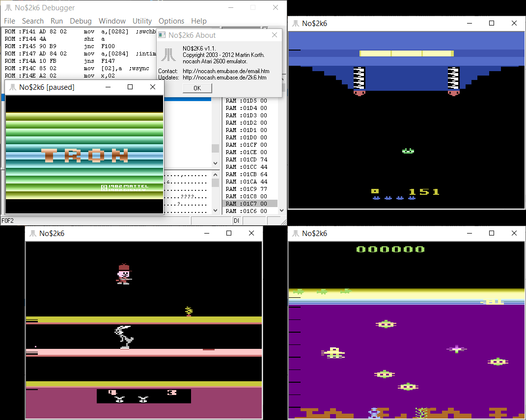Close the debugger window
The image size is (526, 420).
276,7
